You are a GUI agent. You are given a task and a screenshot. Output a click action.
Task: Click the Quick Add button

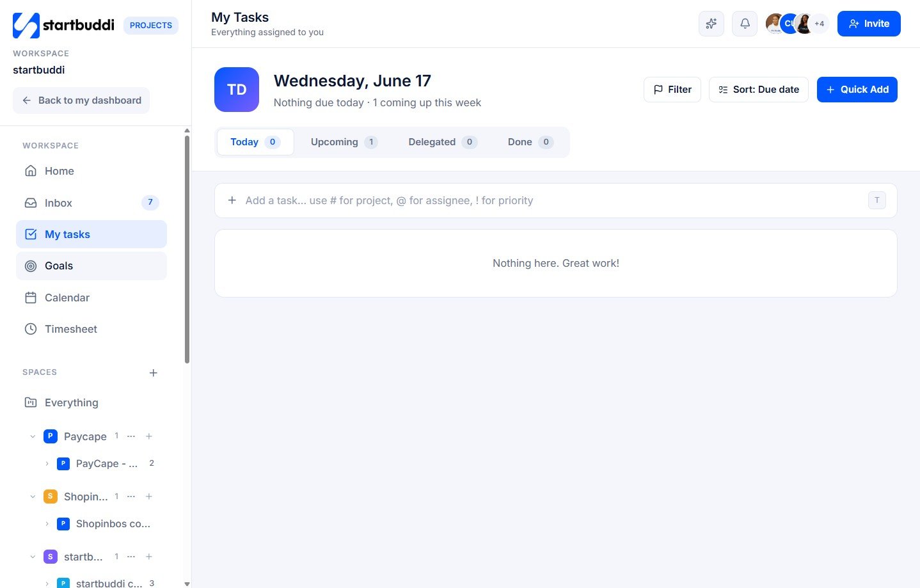857,90
